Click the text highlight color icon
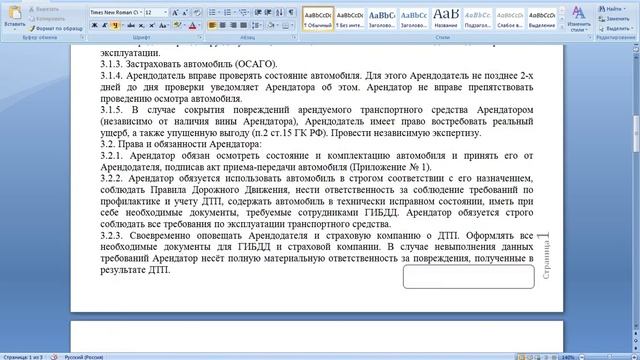 (x=177, y=25)
